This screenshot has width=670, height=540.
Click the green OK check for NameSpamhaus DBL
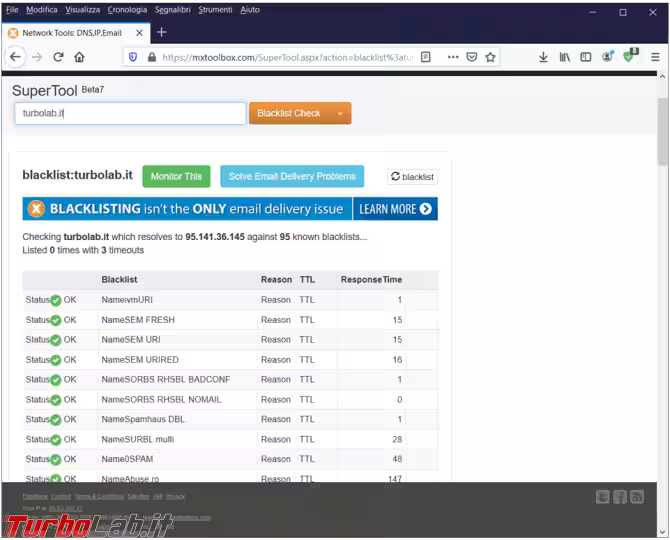click(56, 420)
